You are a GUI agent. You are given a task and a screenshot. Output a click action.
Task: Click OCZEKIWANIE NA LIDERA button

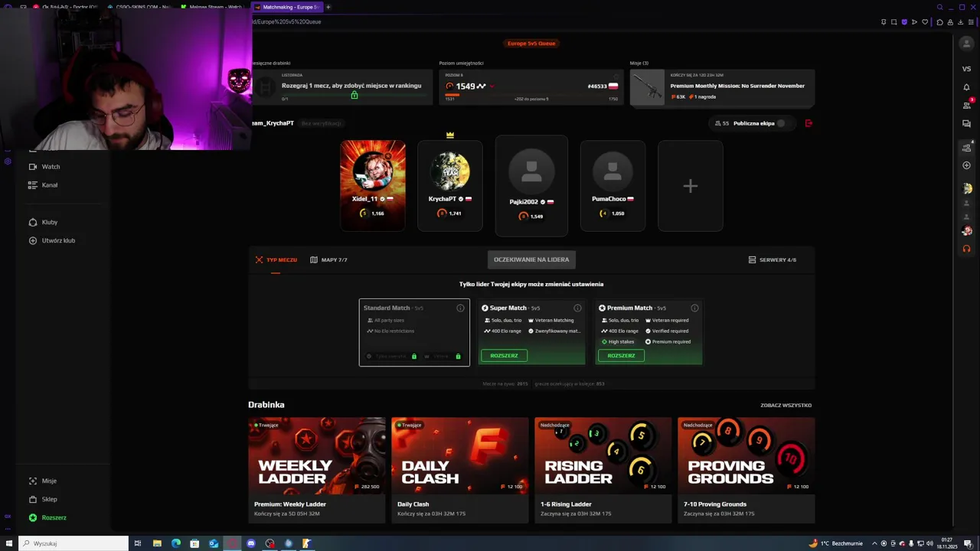click(x=531, y=259)
